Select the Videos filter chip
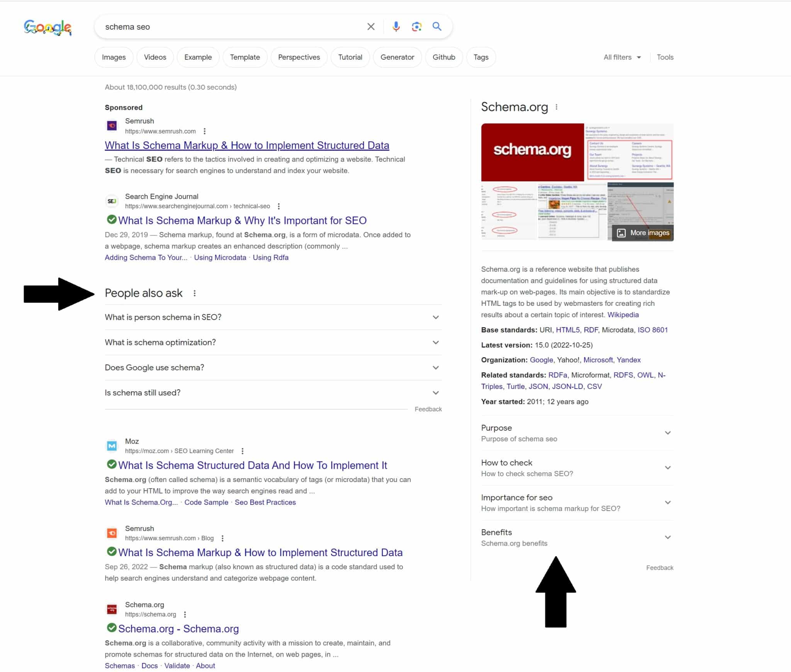The image size is (791, 672). click(155, 57)
